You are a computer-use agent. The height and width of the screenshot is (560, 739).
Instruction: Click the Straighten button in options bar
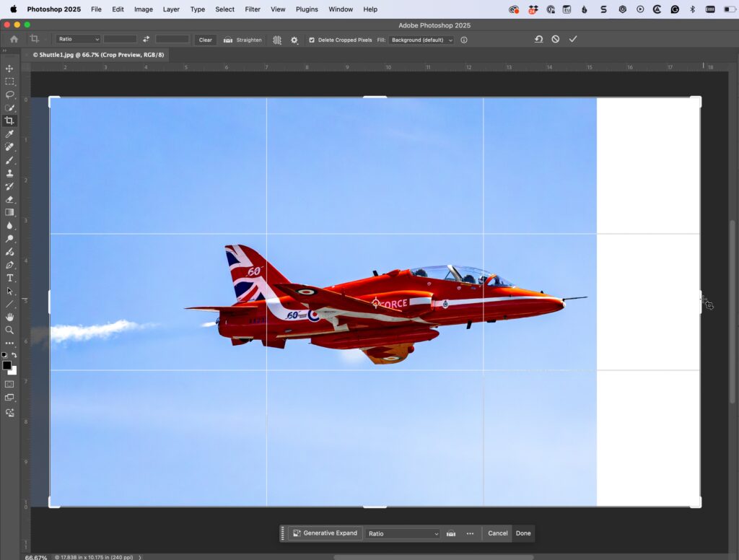tap(242, 40)
